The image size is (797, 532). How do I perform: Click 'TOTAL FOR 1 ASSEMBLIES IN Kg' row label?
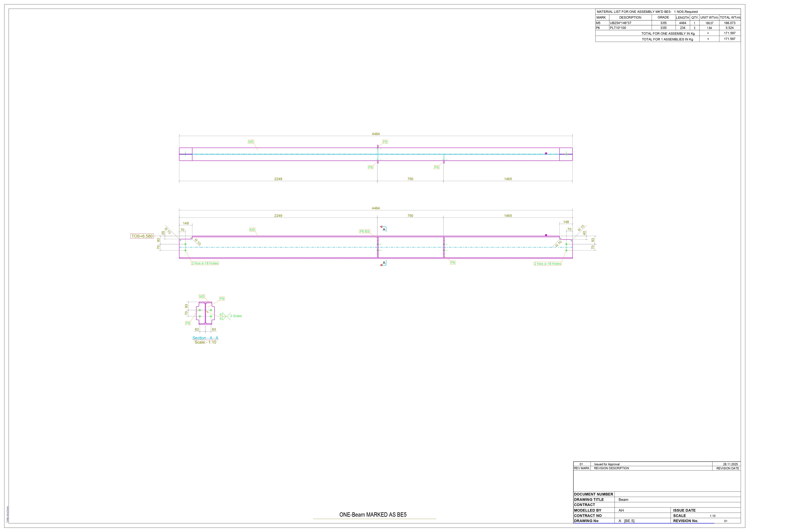667,39
